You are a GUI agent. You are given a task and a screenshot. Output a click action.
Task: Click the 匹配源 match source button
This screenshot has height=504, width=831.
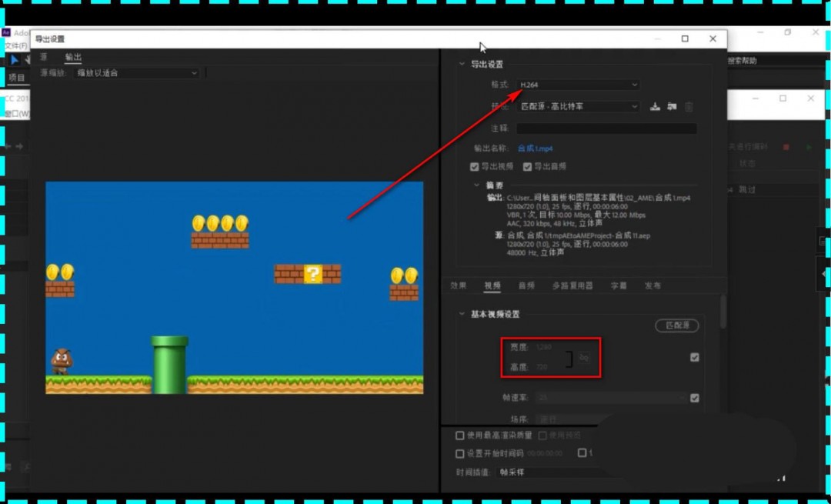(x=677, y=325)
